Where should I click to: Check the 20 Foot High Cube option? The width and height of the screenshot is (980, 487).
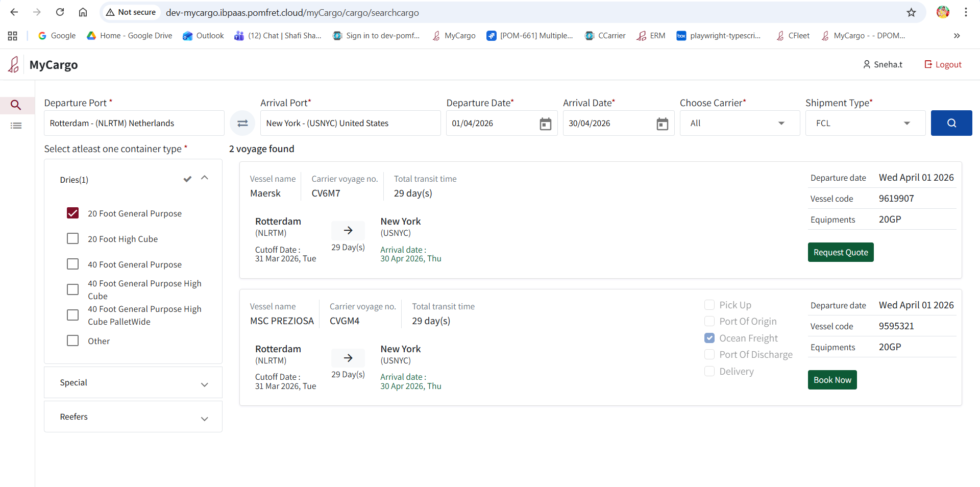click(x=73, y=239)
